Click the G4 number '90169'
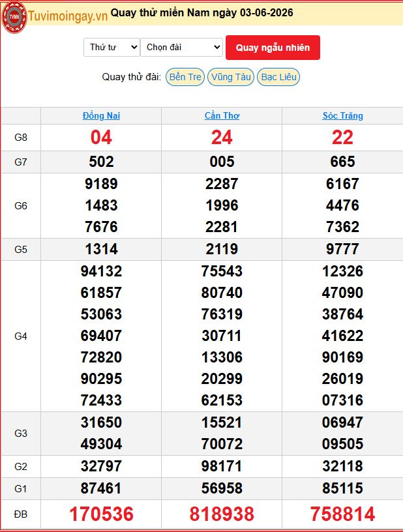 click(342, 357)
